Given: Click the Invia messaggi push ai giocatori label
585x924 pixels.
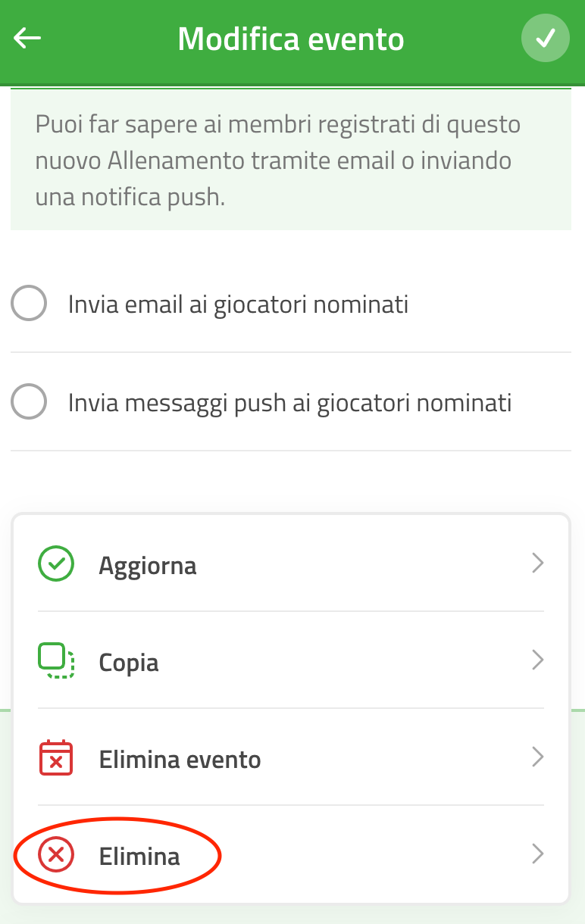Looking at the screenshot, I should (x=289, y=402).
